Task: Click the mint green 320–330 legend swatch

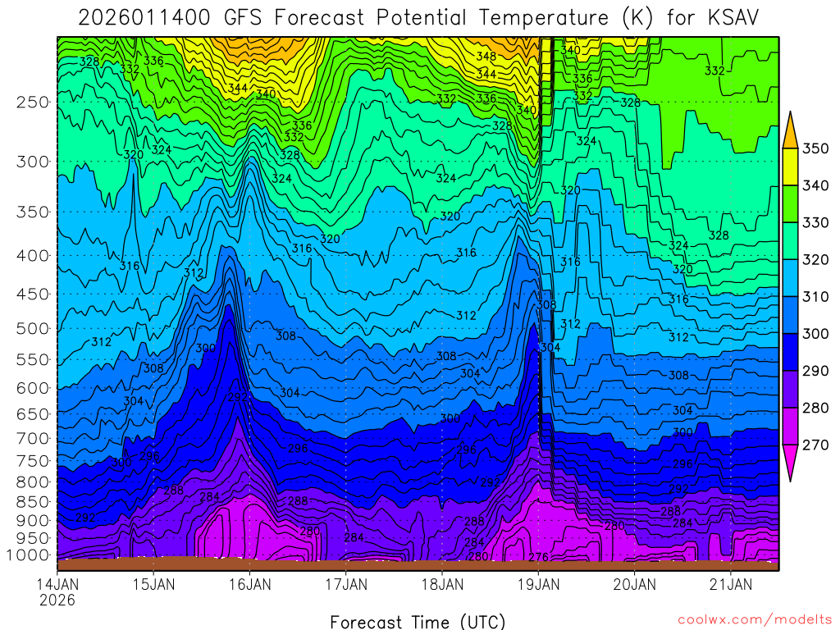Action: [790, 240]
